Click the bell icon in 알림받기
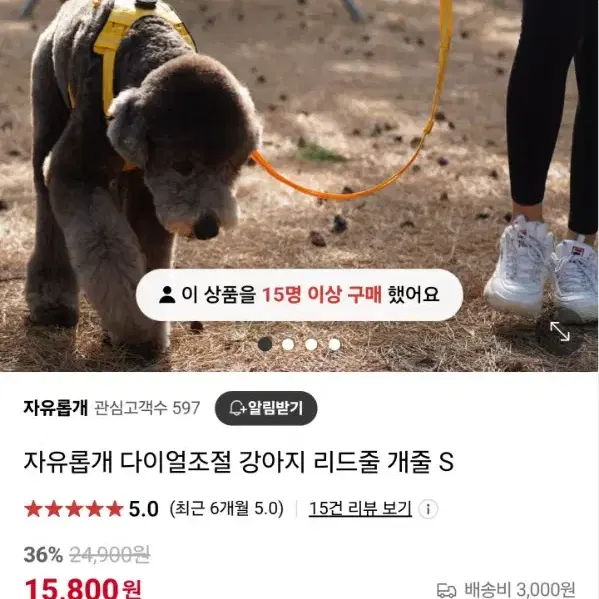 pos(238,408)
